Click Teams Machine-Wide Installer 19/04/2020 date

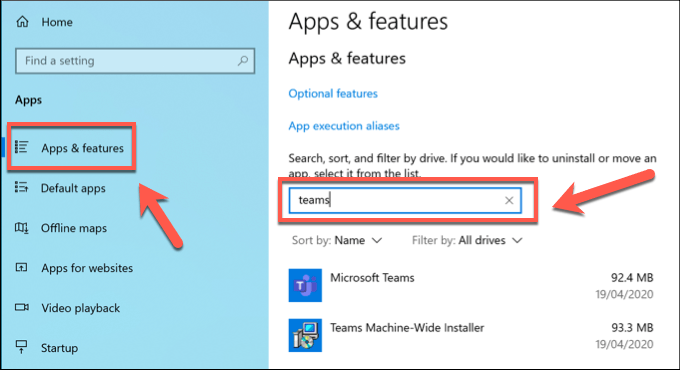click(624, 344)
